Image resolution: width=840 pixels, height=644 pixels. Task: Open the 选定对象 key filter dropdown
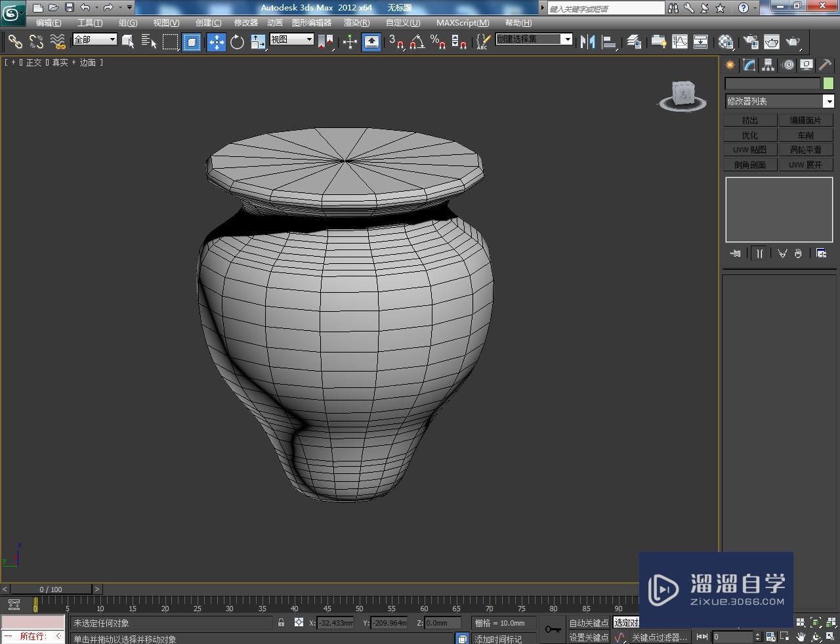[626, 622]
